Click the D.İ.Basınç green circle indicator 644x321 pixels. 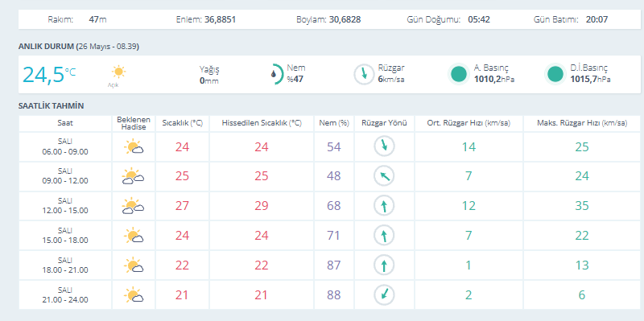click(555, 74)
